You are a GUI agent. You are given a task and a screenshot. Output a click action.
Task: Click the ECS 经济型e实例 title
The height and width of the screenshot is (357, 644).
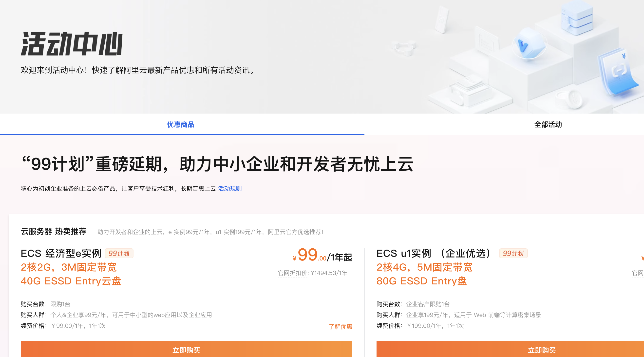pyautogui.click(x=61, y=253)
